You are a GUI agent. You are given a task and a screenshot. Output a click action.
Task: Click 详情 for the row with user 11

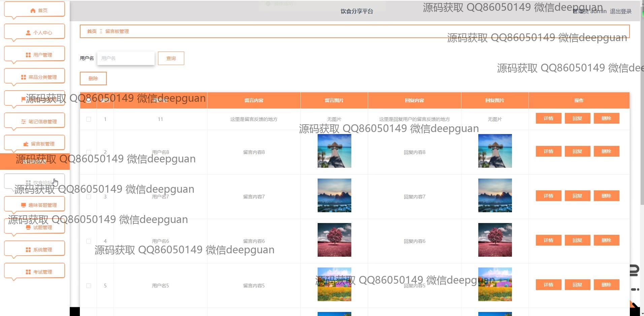(548, 118)
